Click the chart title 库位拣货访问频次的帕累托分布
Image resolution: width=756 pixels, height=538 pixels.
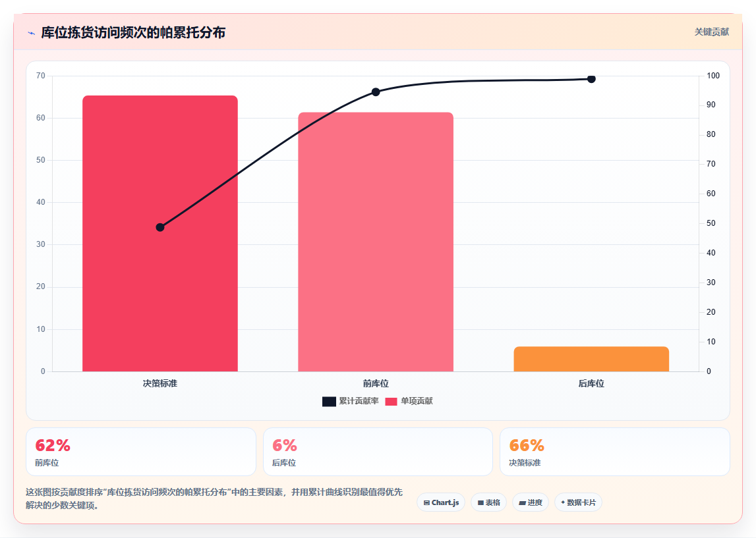pos(133,33)
